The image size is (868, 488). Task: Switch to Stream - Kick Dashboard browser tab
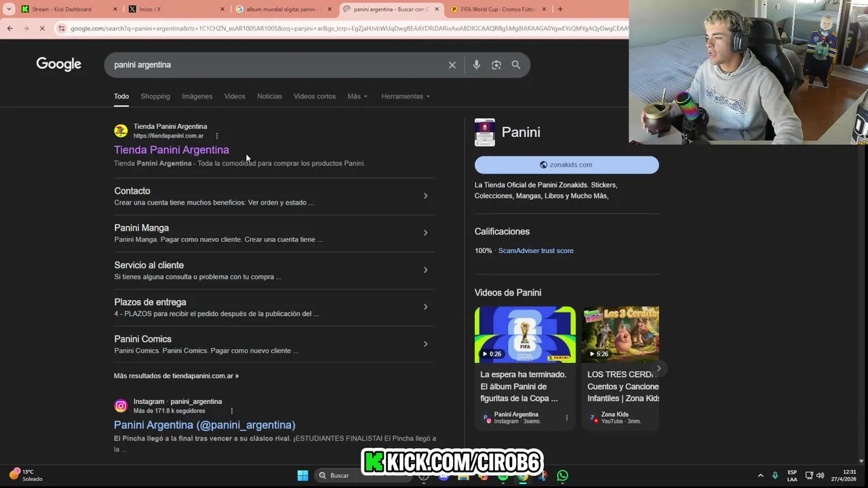(x=68, y=9)
